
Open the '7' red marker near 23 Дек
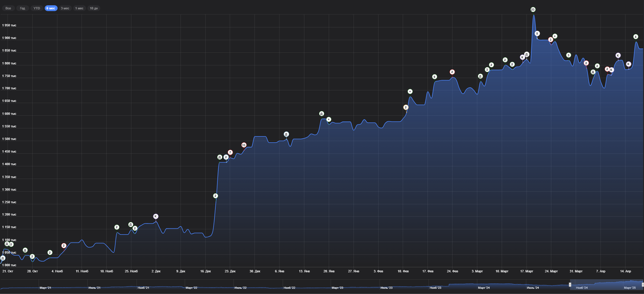pyautogui.click(x=230, y=152)
